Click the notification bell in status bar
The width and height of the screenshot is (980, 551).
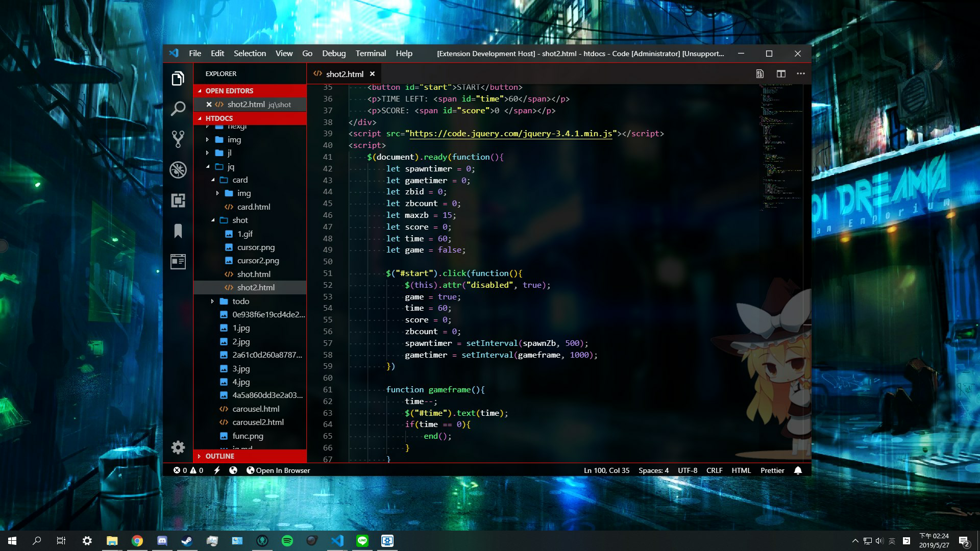click(798, 470)
